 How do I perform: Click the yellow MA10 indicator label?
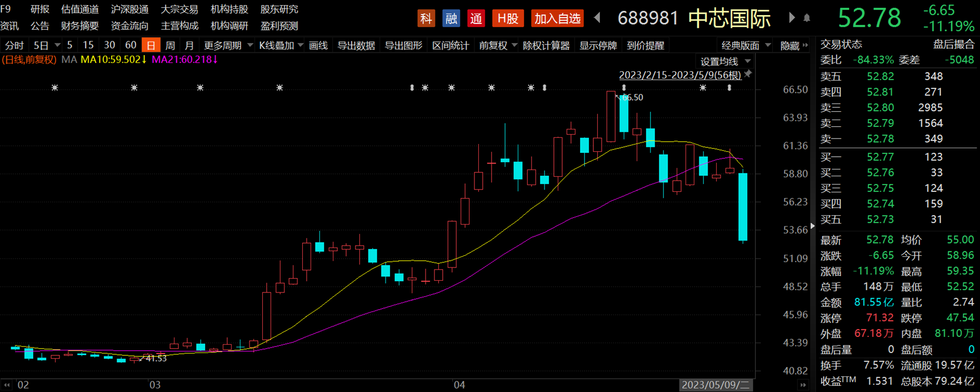113,59
